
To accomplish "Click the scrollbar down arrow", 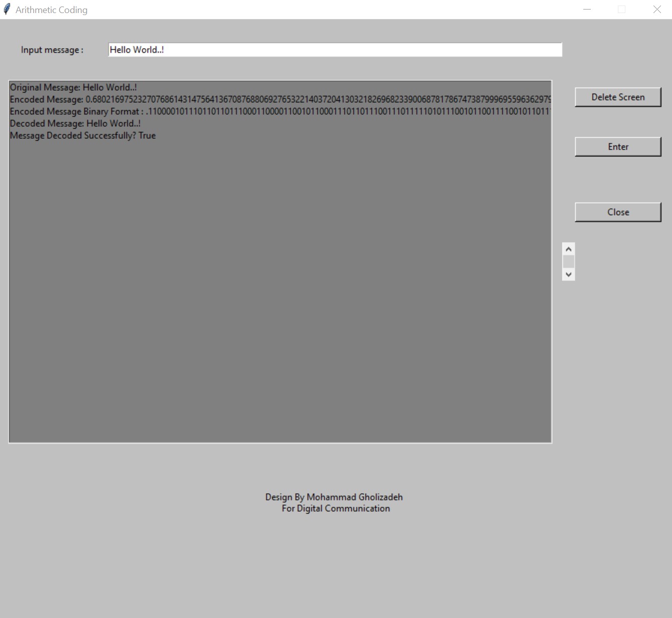I will point(568,274).
